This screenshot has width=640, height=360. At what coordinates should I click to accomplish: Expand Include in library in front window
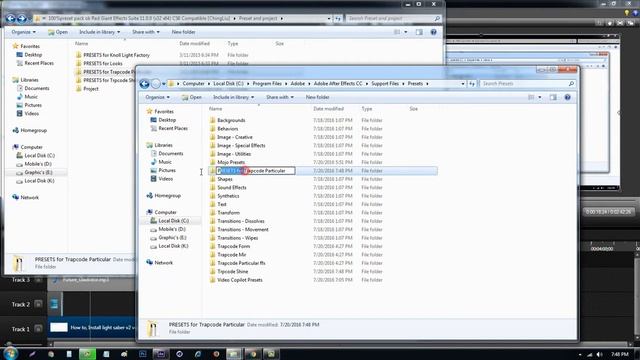(x=233, y=97)
